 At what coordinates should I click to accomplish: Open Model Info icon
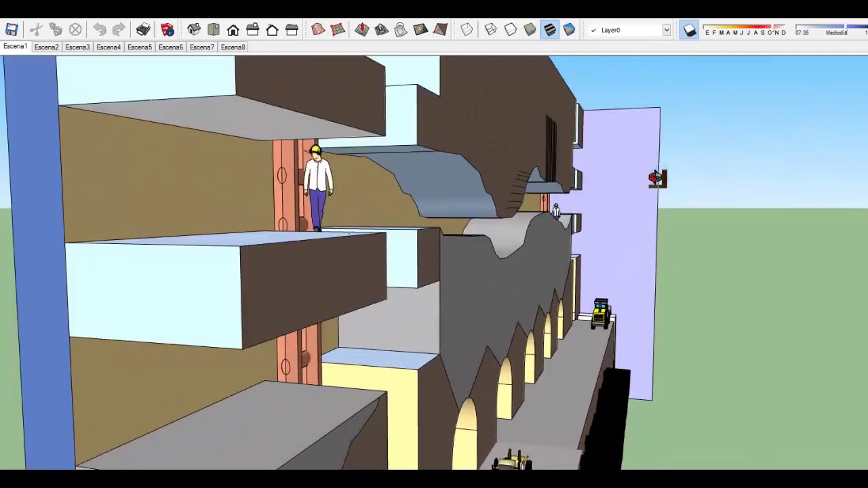[x=167, y=30]
